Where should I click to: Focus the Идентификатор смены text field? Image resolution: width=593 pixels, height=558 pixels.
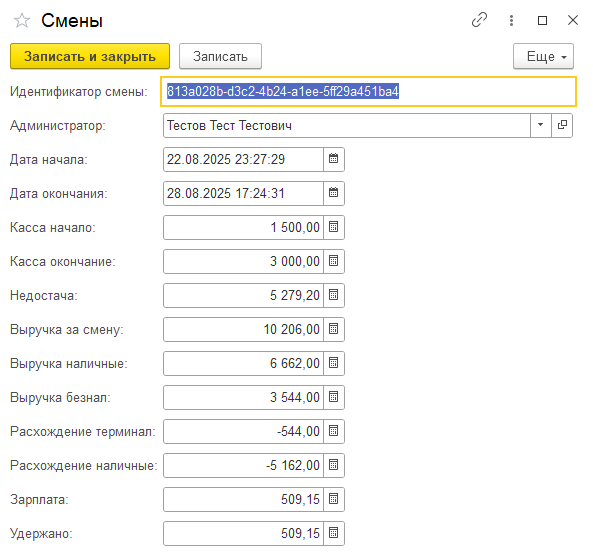(x=368, y=92)
